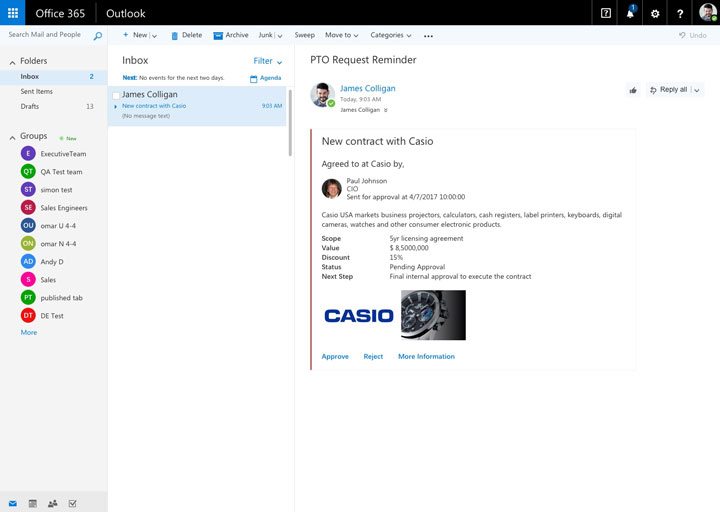The width and height of the screenshot is (720, 512).
Task: Open the Junk dropdown arrow
Action: (280, 36)
